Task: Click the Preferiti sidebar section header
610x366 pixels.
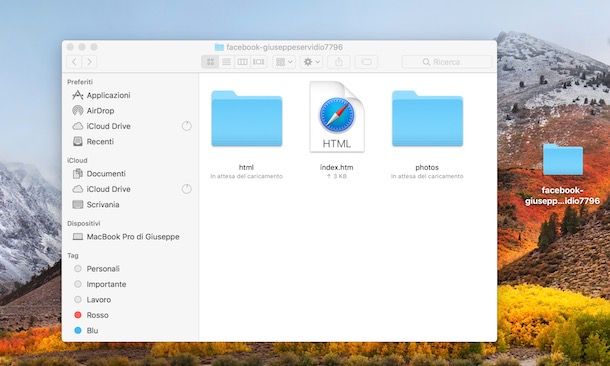Action: (x=80, y=82)
